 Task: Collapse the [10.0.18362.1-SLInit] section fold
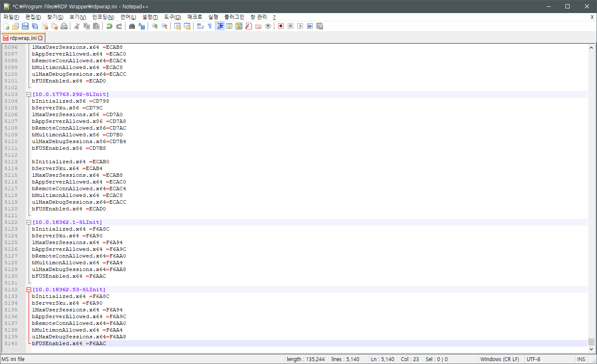click(x=29, y=222)
